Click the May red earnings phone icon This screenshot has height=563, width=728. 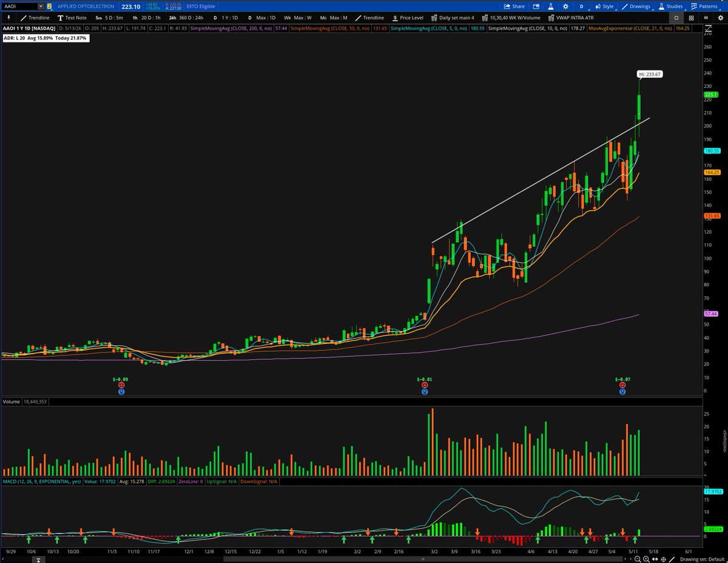(x=622, y=385)
